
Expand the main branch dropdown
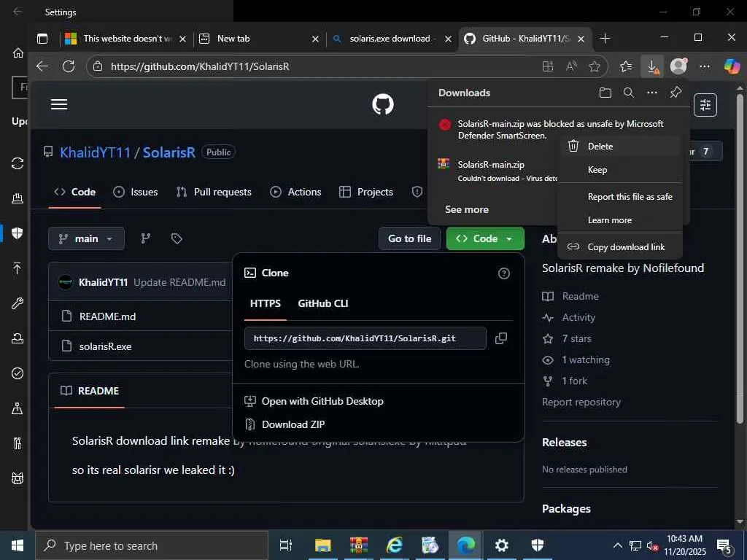point(86,238)
